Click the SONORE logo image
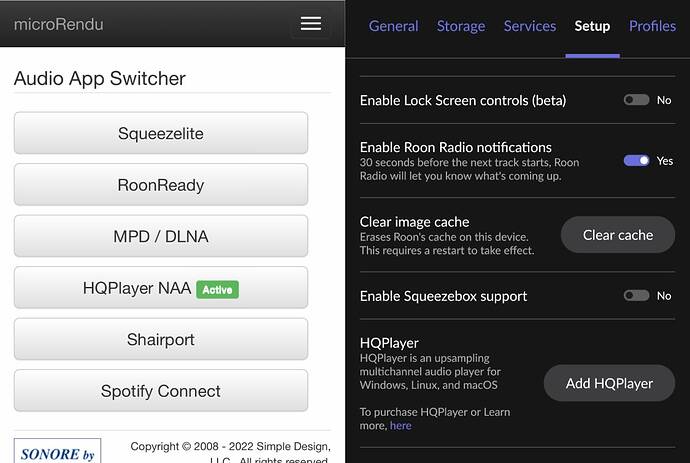Viewport: 690px width, 463px height. pyautogui.click(x=58, y=451)
